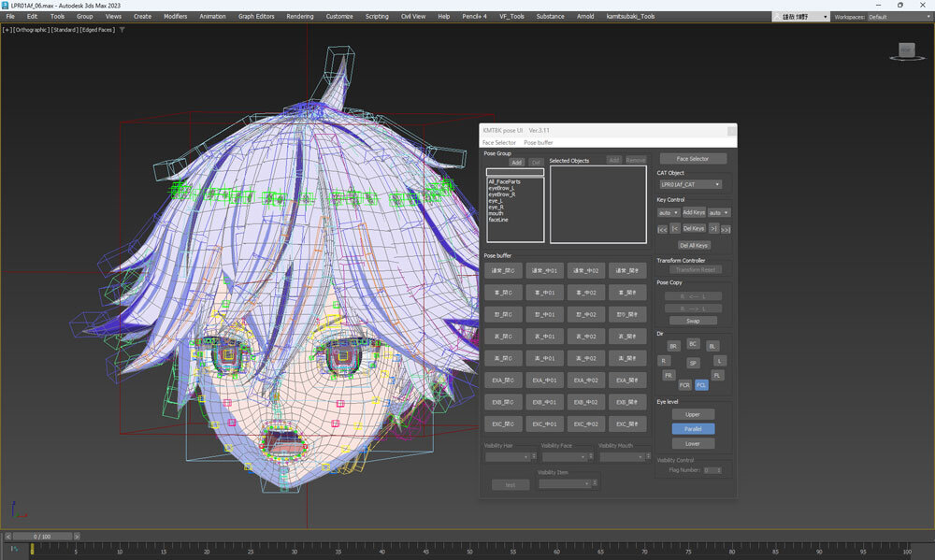Click the [Edged Faces] viewport label
Screen dimensions: 935x560
(98, 30)
